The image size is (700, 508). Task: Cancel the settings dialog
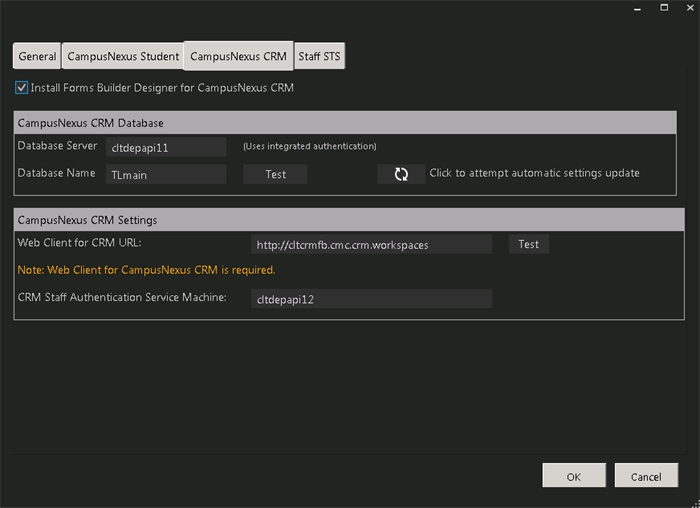[646, 475]
